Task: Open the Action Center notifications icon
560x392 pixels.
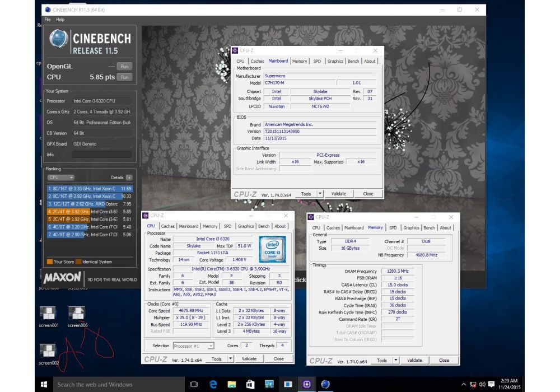Action: [492, 385]
